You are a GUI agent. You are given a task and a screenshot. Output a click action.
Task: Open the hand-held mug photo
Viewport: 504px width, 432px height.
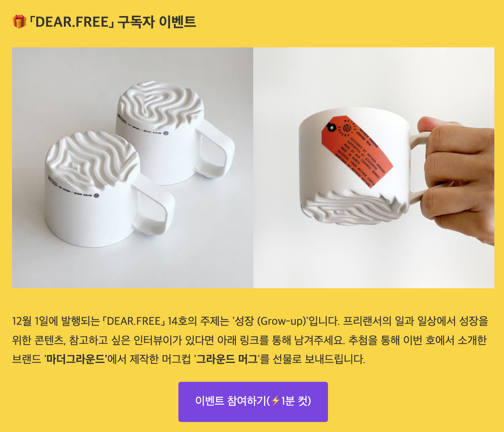coord(374,168)
